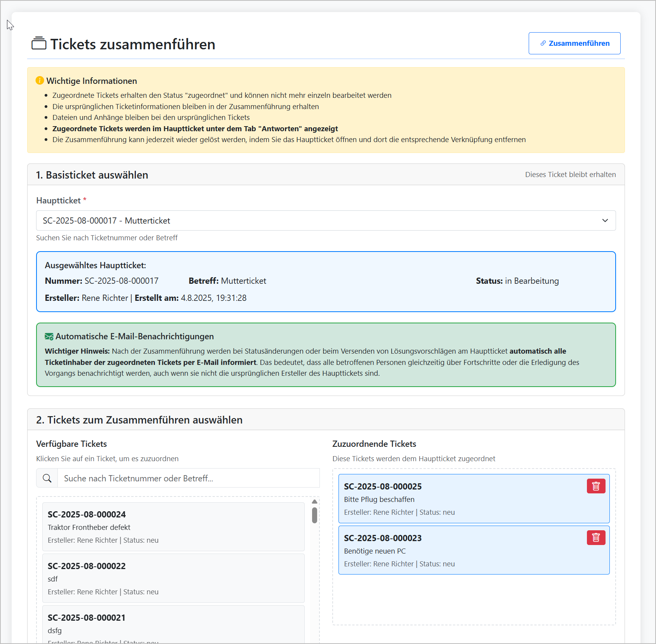Remove ticket SC-2025-08-000023 via trash icon
656x644 pixels.
pos(596,538)
